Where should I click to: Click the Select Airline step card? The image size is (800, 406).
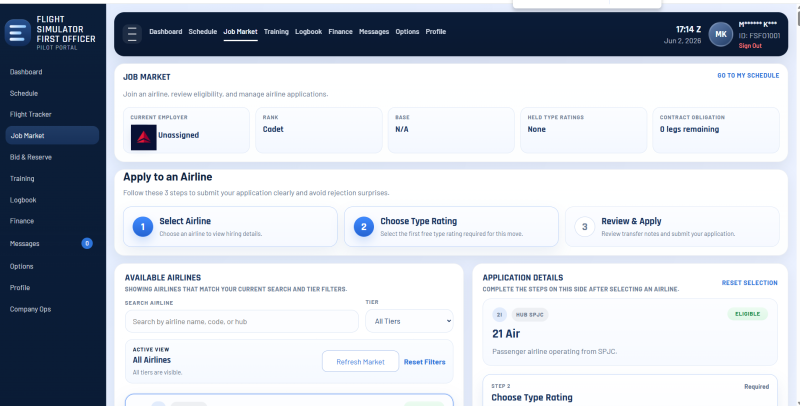[x=230, y=226]
